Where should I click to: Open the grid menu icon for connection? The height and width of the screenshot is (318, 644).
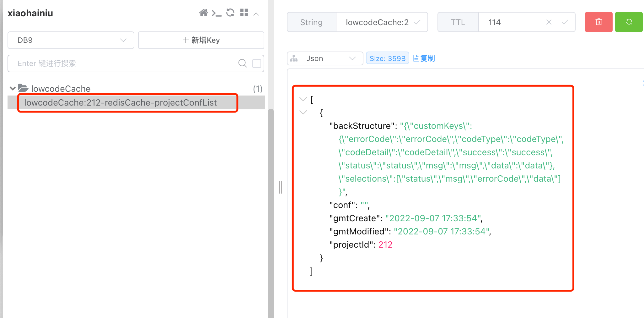point(244,13)
